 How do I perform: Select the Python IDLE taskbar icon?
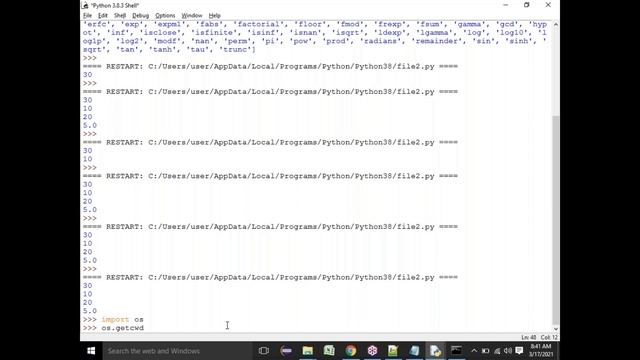pos(436,351)
